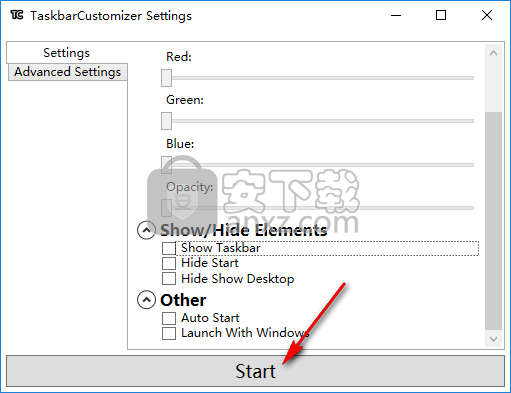The height and width of the screenshot is (393, 511).
Task: Check the Hide Show Desktop option
Action: tap(169, 279)
